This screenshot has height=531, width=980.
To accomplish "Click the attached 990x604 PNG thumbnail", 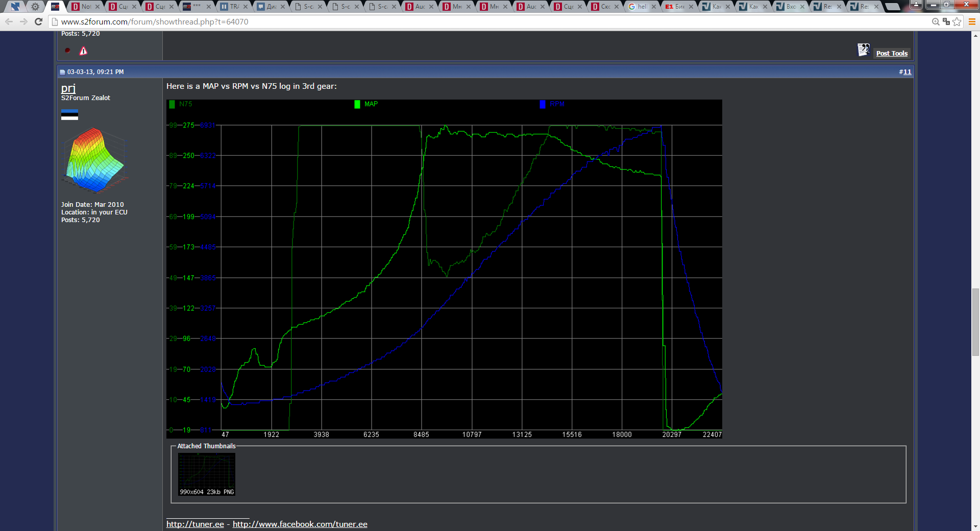I will [x=207, y=474].
